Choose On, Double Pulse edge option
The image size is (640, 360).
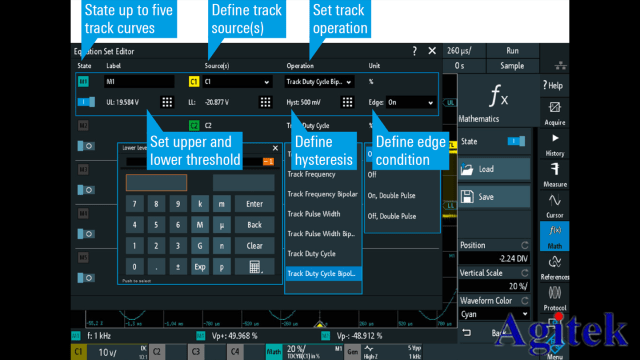[391, 196]
